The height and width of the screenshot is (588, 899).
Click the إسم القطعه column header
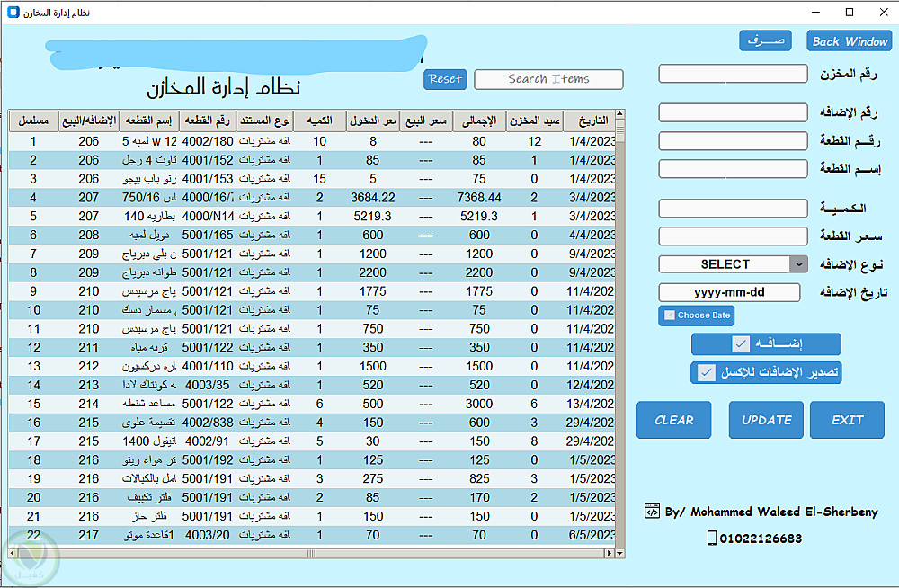point(149,120)
